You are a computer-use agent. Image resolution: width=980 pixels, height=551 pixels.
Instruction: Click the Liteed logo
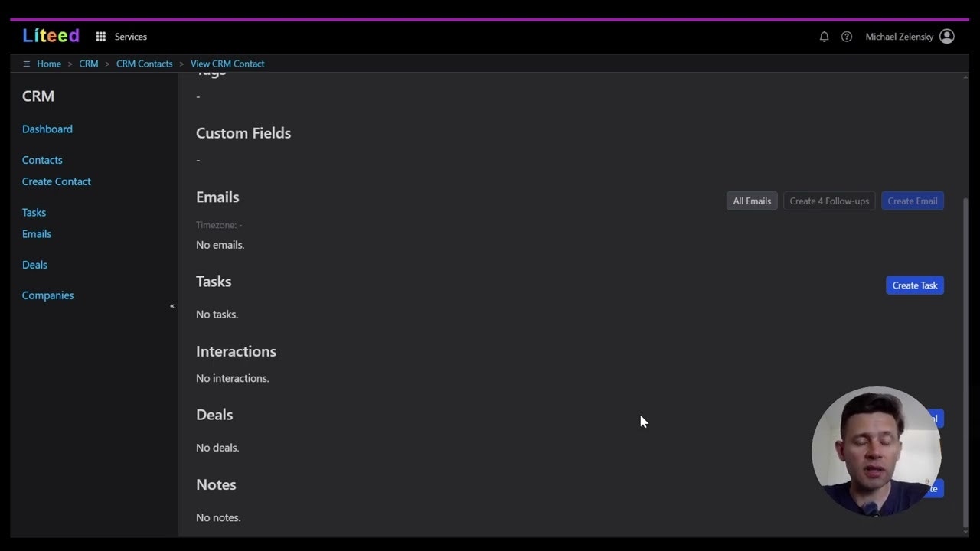point(51,35)
